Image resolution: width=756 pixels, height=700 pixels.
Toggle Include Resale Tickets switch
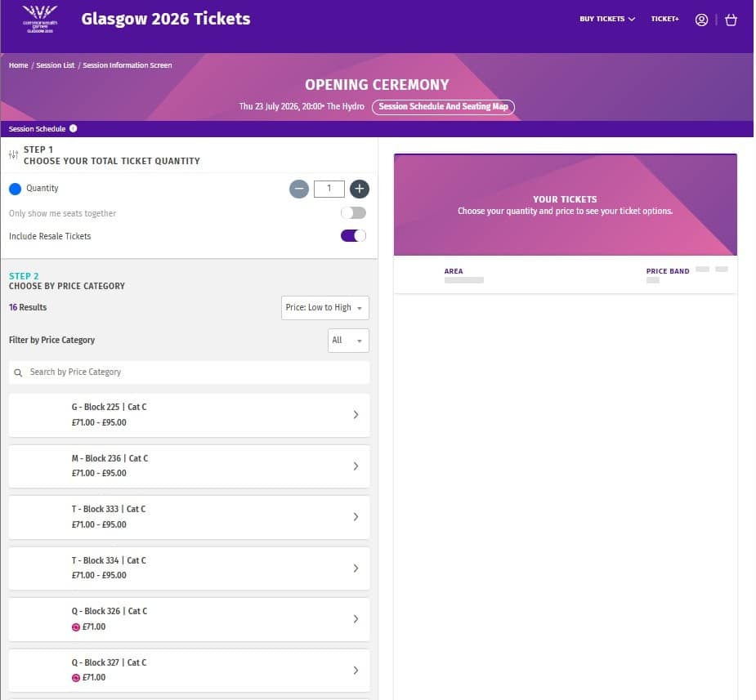point(353,236)
